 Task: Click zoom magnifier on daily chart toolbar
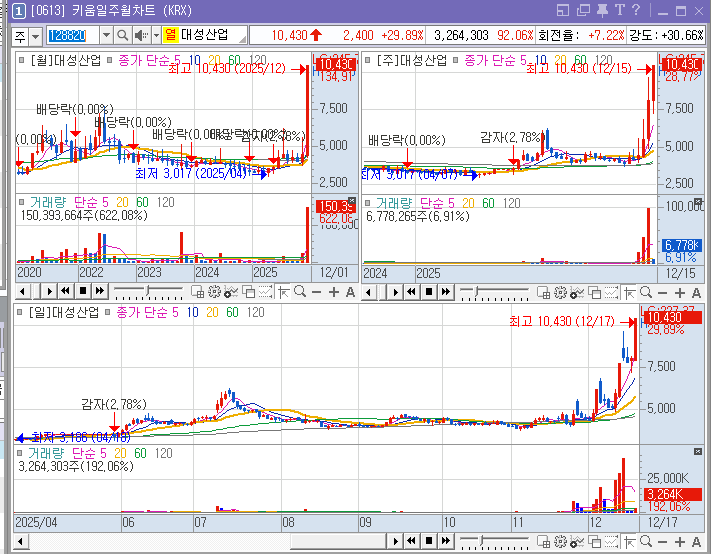click(x=646, y=541)
